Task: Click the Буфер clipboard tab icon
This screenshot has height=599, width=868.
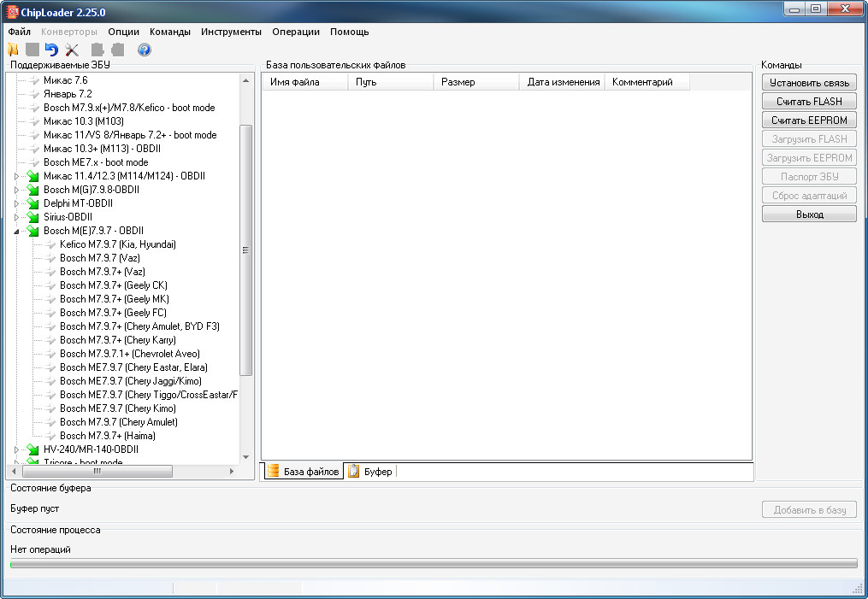Action: click(x=354, y=472)
